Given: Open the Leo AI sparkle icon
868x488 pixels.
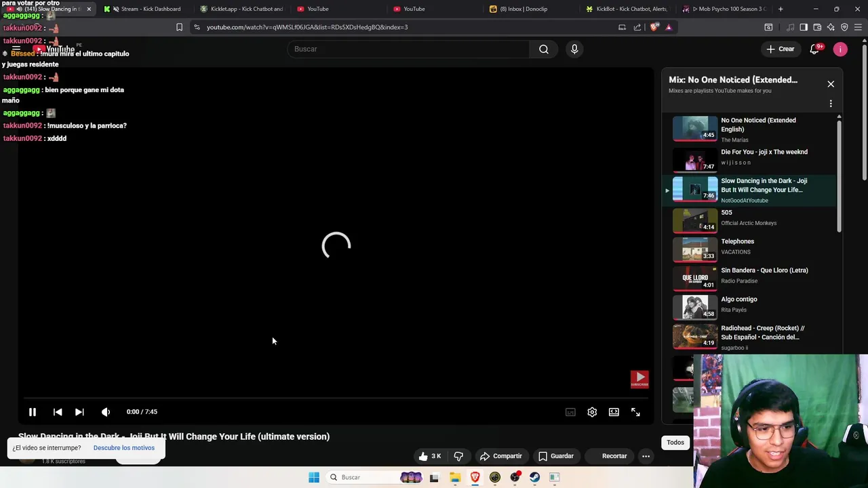Looking at the screenshot, I should 831,27.
